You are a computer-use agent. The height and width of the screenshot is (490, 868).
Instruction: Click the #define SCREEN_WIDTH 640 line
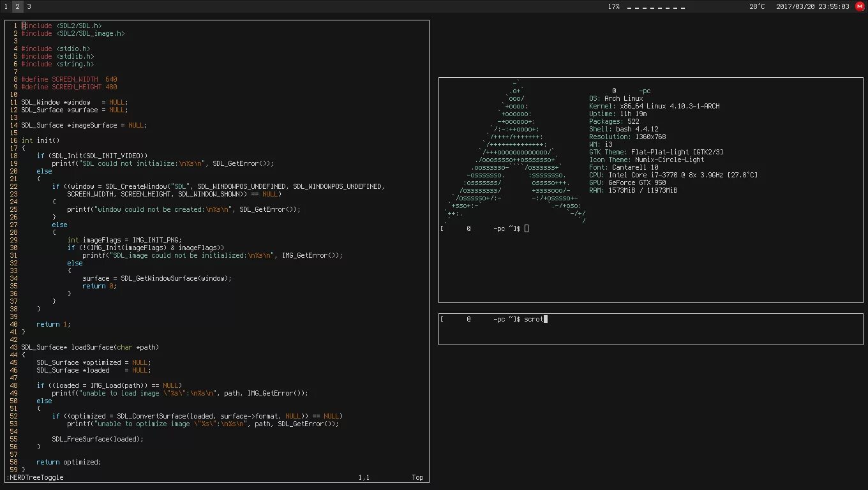[x=69, y=79]
